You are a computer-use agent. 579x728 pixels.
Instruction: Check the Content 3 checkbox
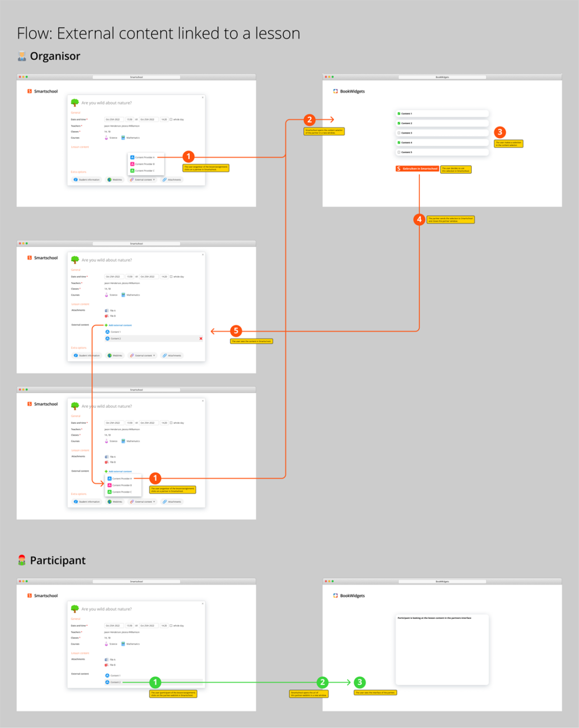point(399,132)
